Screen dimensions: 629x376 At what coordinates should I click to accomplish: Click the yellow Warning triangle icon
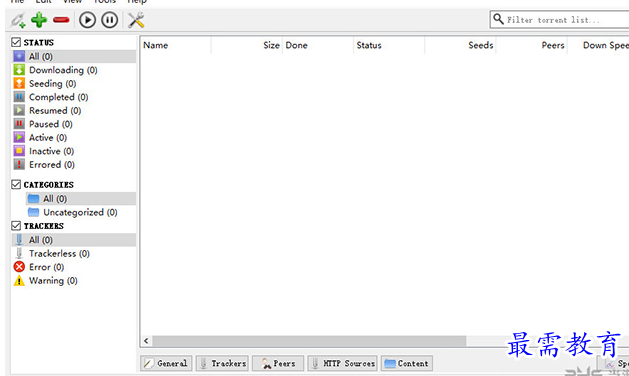[19, 280]
